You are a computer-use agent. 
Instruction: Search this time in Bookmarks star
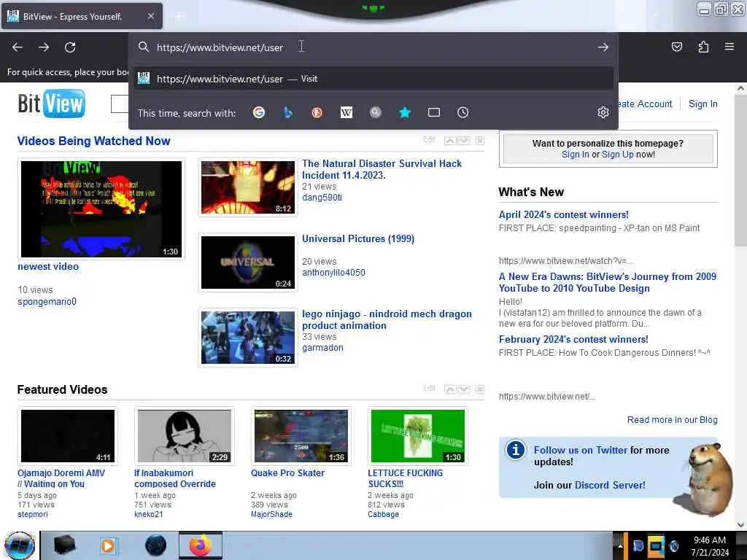pos(404,113)
